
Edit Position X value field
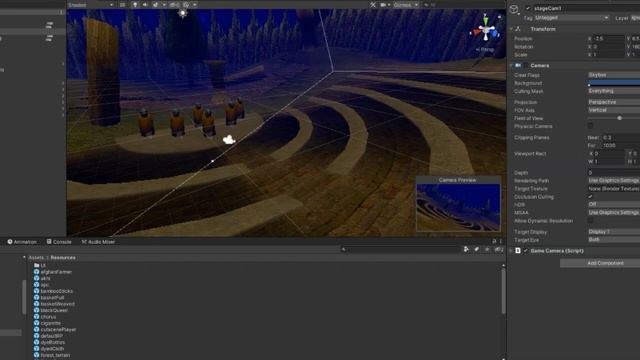pyautogui.click(x=609, y=39)
